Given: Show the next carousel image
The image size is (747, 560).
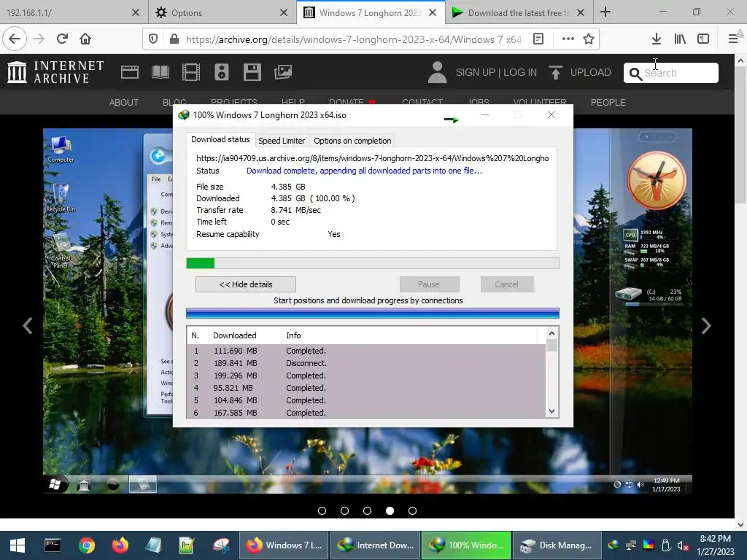Looking at the screenshot, I should pos(706,326).
